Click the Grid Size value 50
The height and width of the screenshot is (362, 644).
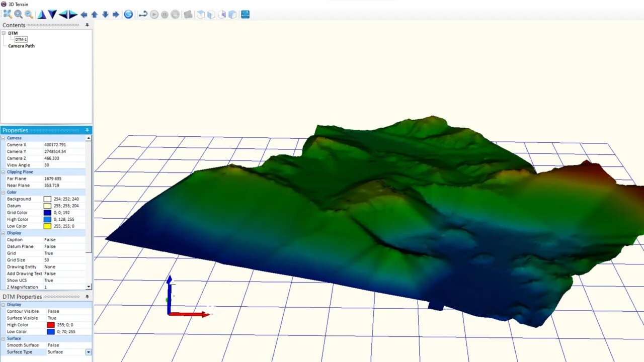(x=47, y=260)
